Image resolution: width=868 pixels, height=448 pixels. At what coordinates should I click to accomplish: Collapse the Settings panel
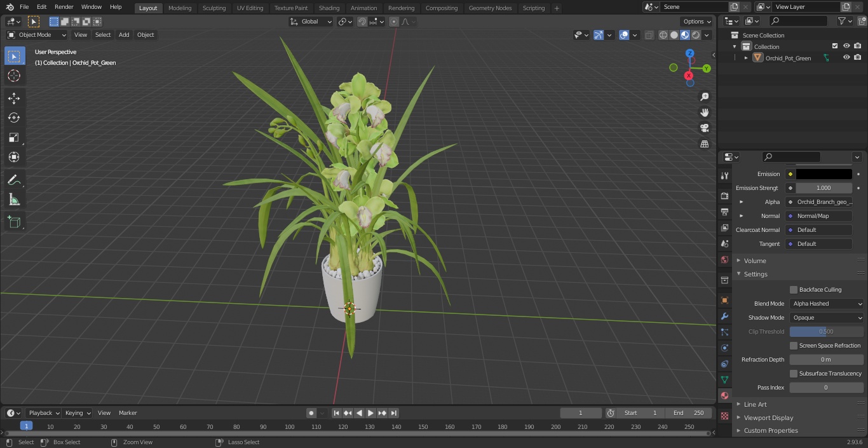coord(756,274)
